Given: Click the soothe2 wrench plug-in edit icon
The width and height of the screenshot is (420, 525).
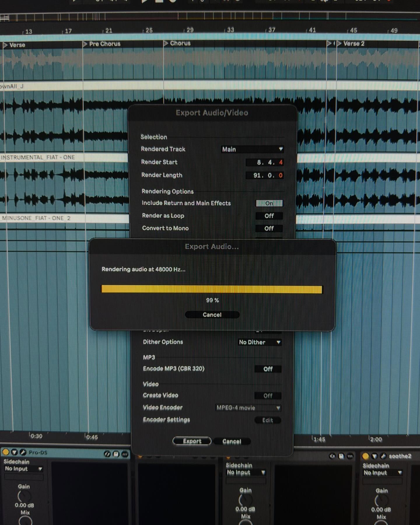Looking at the screenshot, I should (x=383, y=456).
